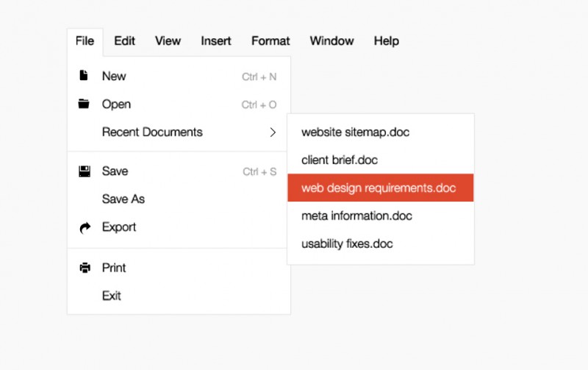This screenshot has height=370, width=588.
Task: Open the Insert menu
Action: point(216,41)
